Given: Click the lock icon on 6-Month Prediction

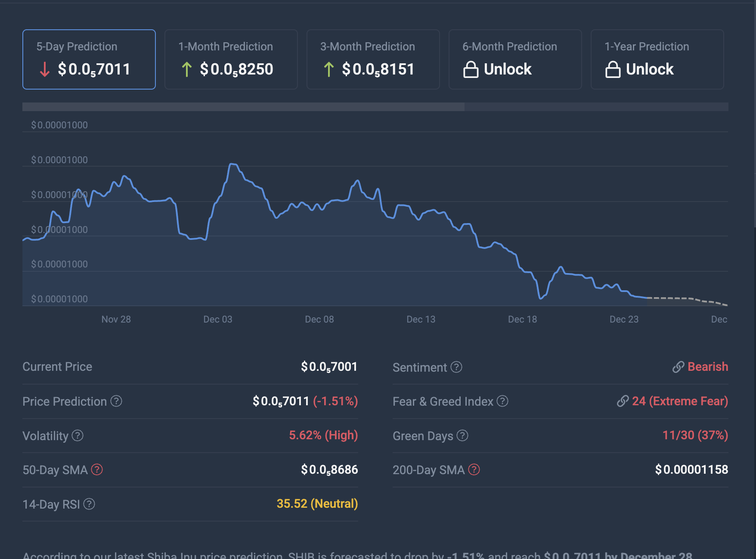Looking at the screenshot, I should (472, 69).
